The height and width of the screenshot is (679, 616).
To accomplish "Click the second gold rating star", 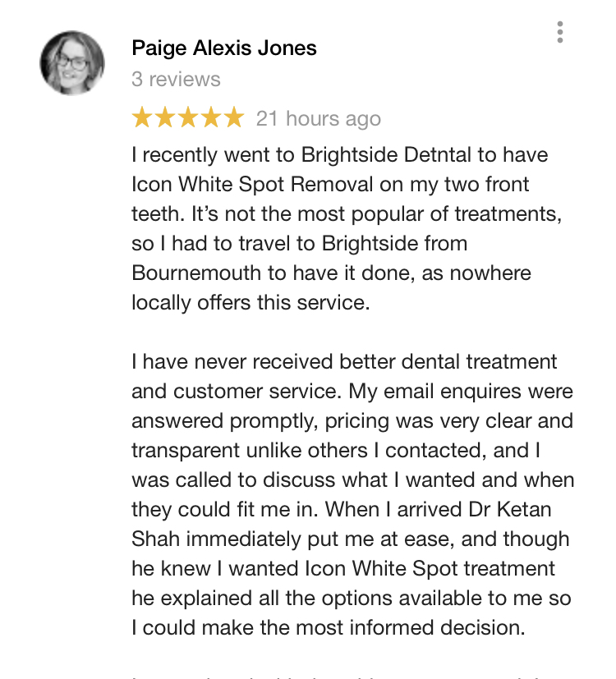I will 165,117.
